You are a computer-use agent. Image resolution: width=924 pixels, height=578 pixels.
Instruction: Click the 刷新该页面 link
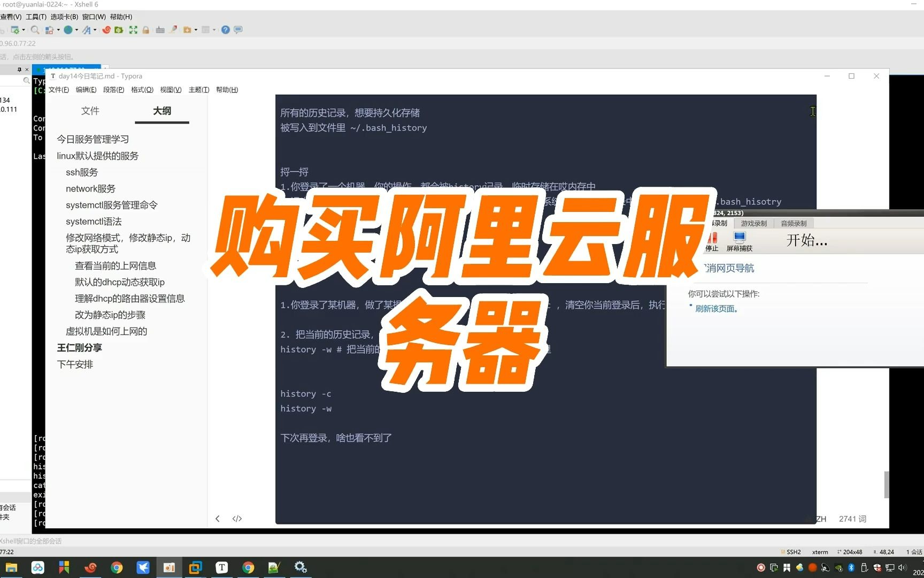click(716, 309)
